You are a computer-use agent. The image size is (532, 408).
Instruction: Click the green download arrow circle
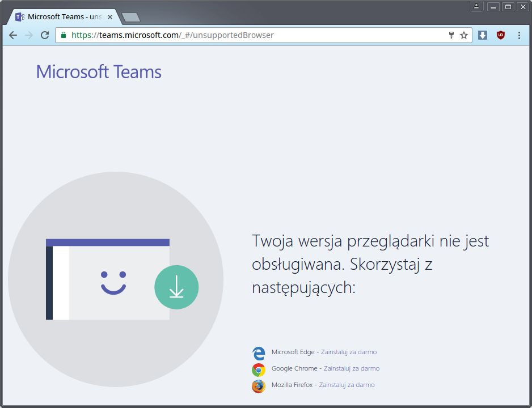tap(176, 287)
